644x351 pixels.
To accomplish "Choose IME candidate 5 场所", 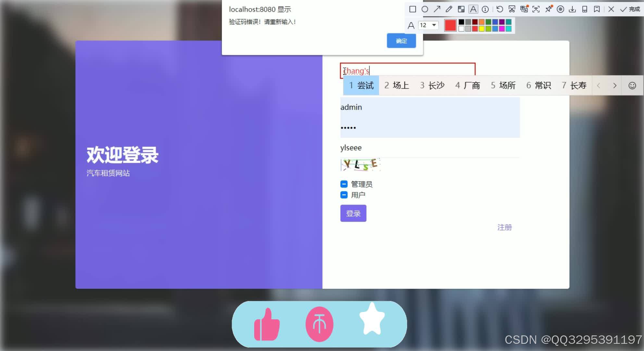I will tap(503, 85).
